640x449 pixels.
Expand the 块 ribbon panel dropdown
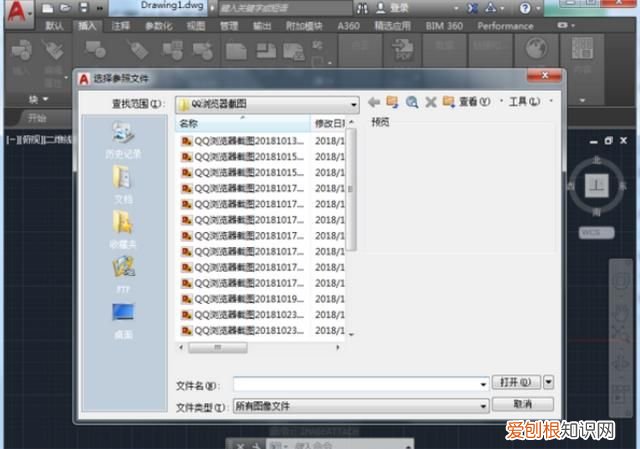click(38, 99)
